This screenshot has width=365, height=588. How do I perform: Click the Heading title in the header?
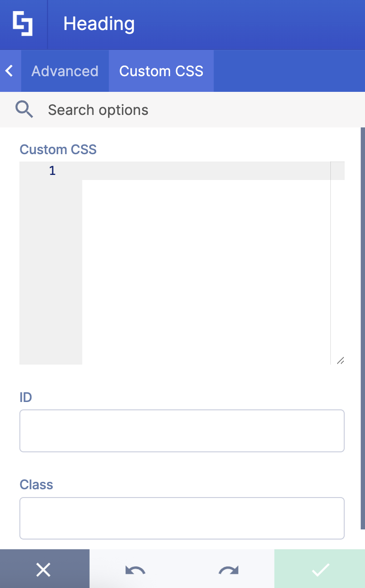click(x=98, y=23)
